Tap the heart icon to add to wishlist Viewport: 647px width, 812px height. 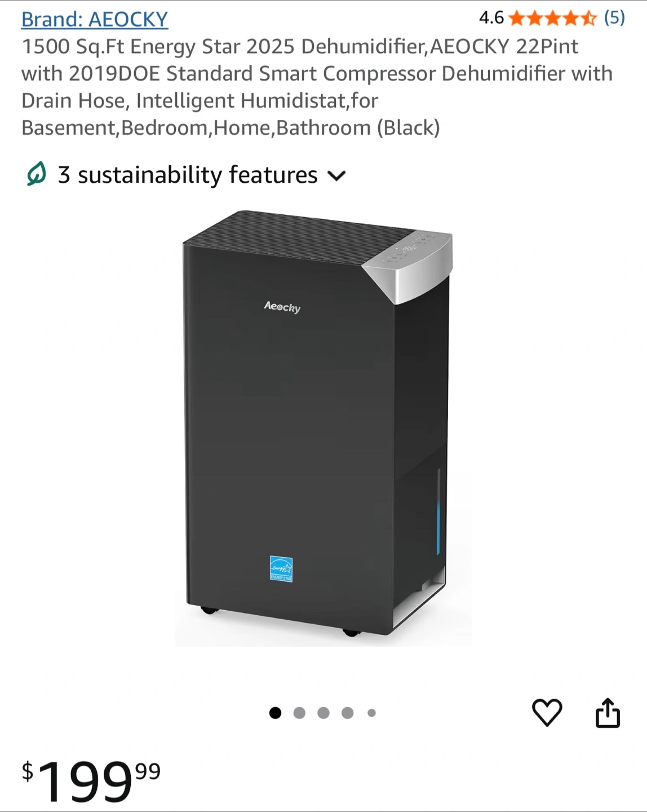tap(547, 713)
